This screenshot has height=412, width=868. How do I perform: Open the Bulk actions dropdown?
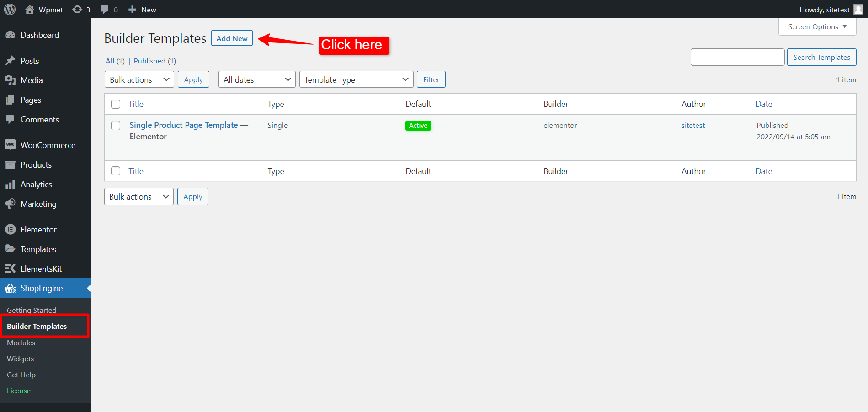tap(138, 79)
